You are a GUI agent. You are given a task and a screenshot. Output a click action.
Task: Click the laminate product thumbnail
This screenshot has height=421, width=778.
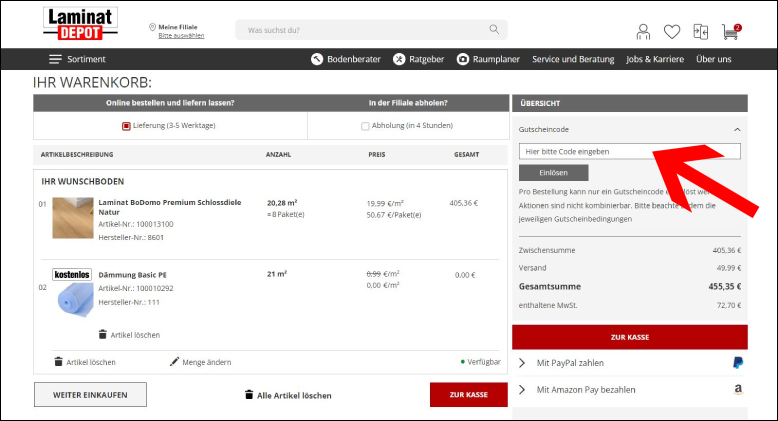pyautogui.click(x=73, y=218)
